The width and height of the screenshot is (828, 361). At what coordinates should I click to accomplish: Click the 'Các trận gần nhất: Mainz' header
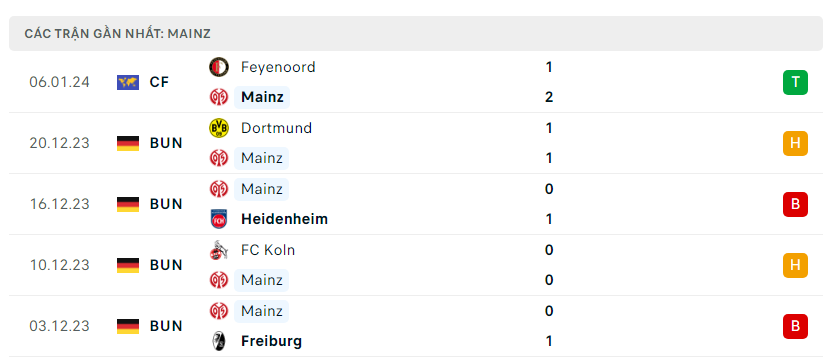(118, 34)
